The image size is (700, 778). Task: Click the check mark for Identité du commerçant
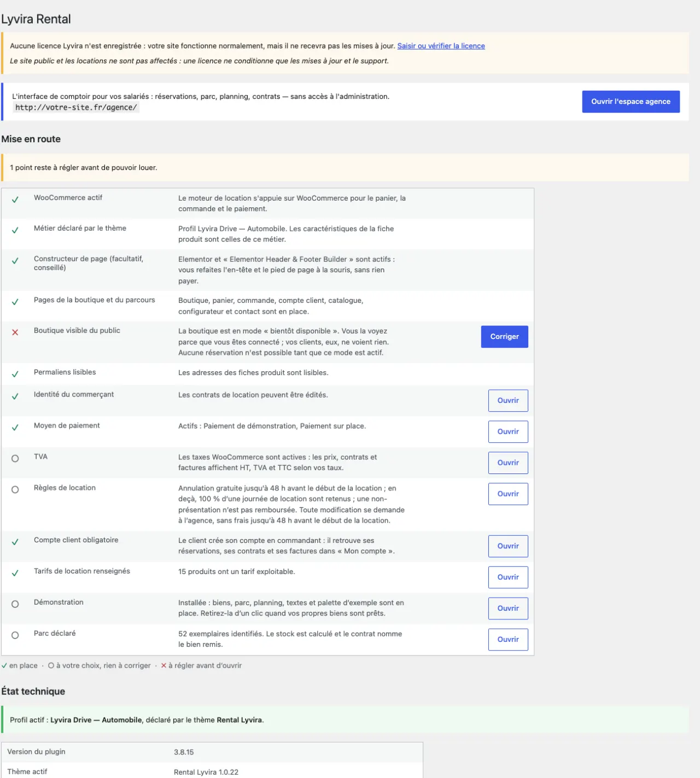pos(15,396)
